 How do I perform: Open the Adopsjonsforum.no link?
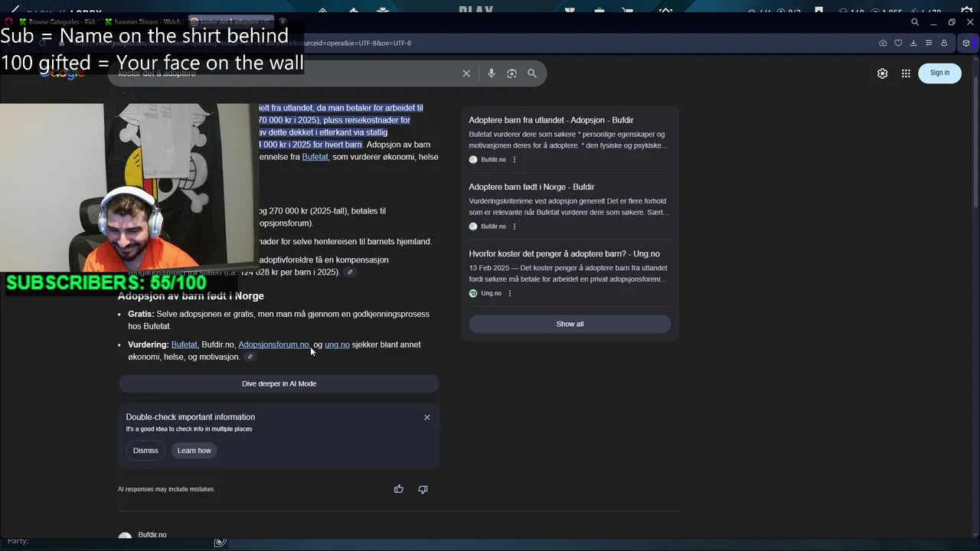point(273,344)
